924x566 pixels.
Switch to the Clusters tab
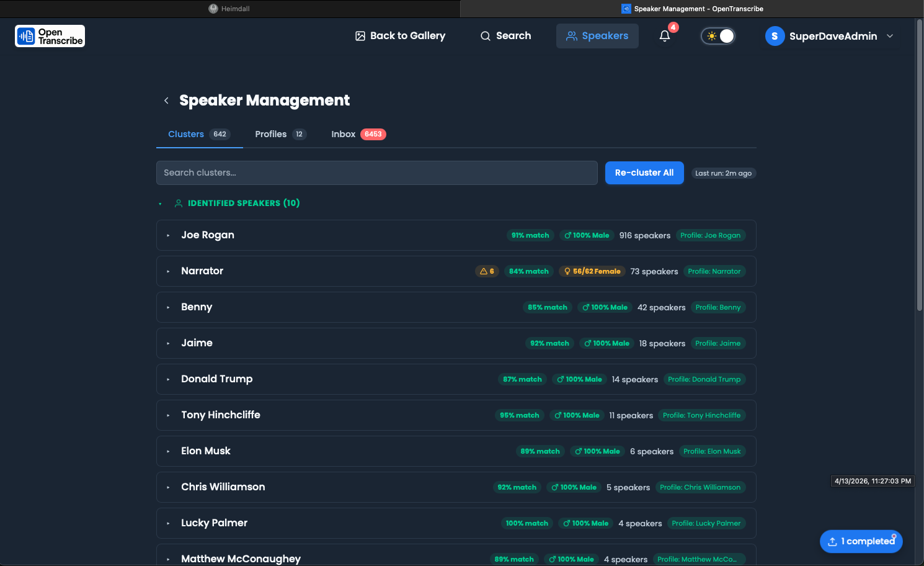[199, 134]
